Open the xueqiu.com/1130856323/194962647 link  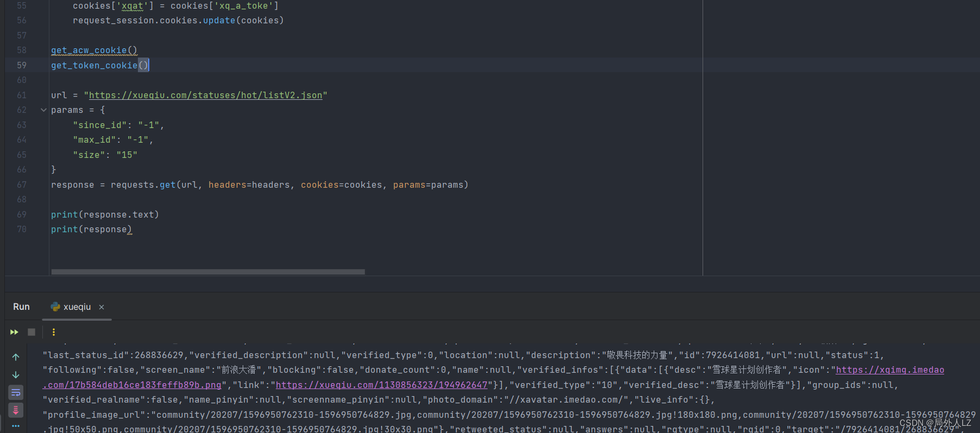click(382, 385)
